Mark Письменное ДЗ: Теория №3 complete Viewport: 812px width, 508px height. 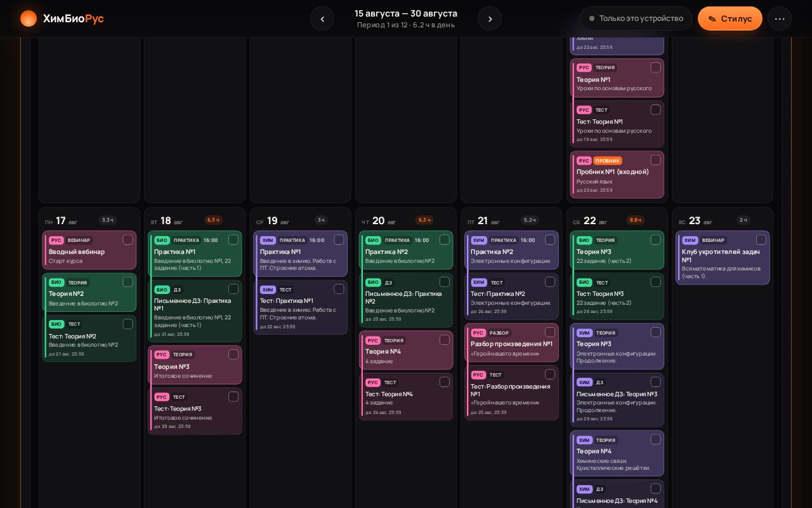655,382
